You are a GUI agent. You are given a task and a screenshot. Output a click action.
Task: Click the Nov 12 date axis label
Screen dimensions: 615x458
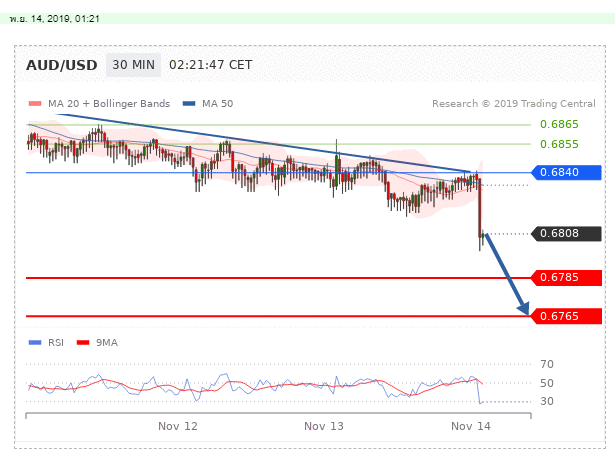coord(178,426)
